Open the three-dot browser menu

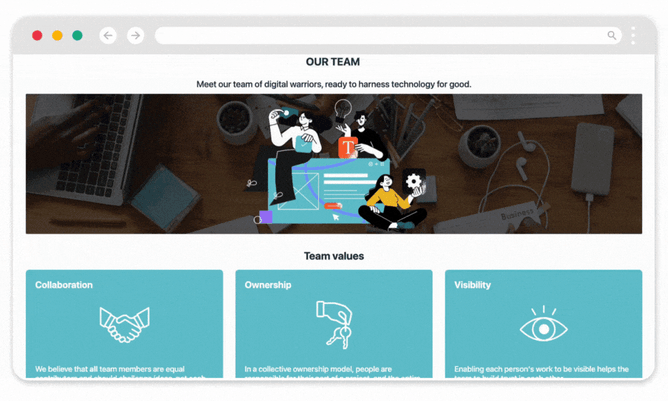tap(633, 35)
